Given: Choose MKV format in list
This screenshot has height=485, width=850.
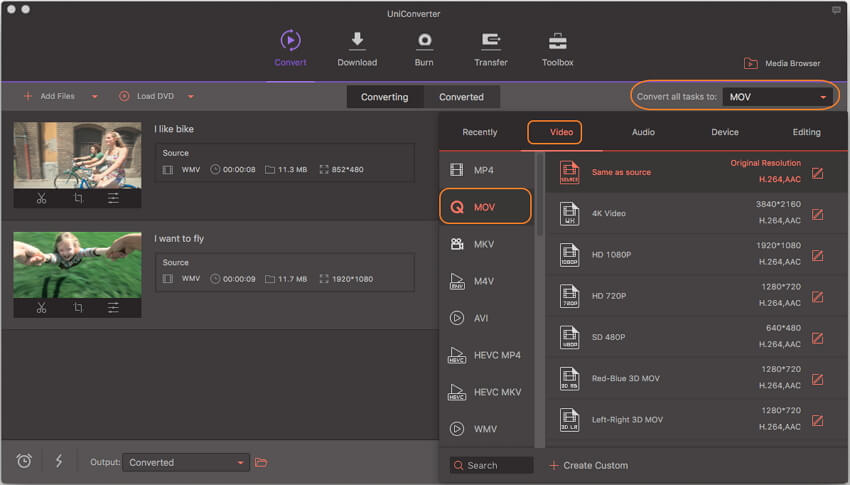Looking at the screenshot, I should coord(485,244).
